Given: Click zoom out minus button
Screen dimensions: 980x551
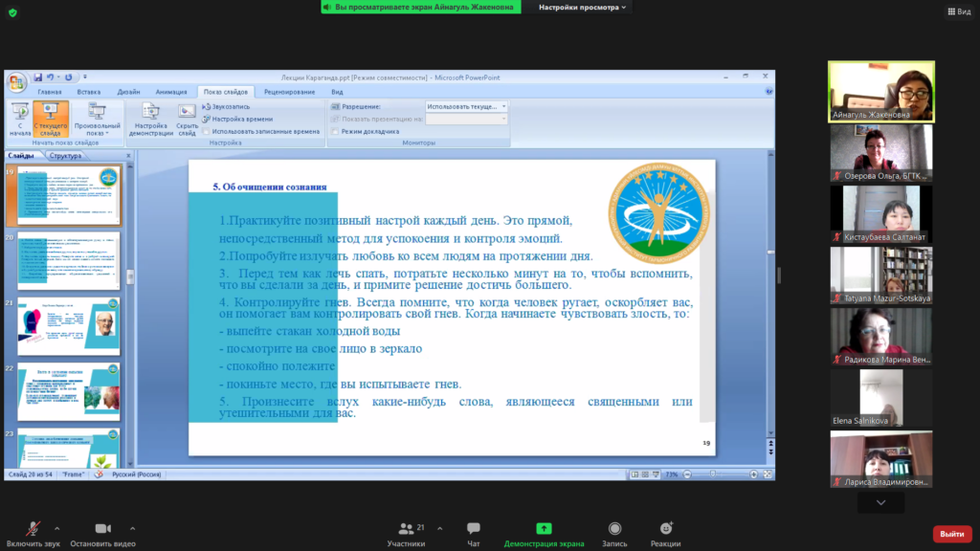Looking at the screenshot, I should tap(687, 474).
